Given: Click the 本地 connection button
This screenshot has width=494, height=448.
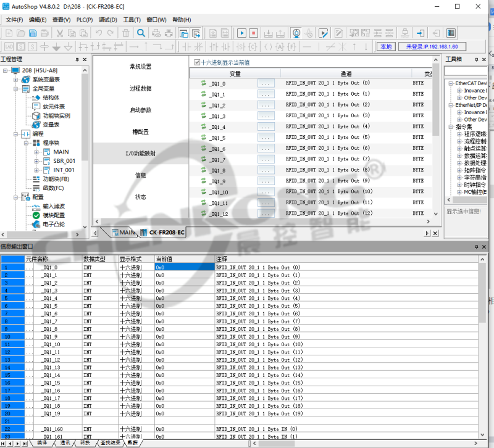Looking at the screenshot, I should coord(385,47).
